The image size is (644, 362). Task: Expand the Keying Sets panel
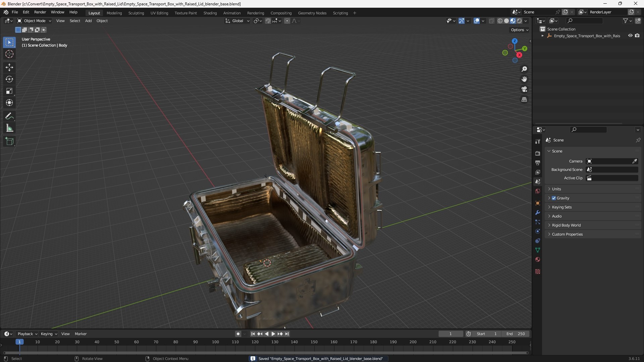tap(593, 207)
